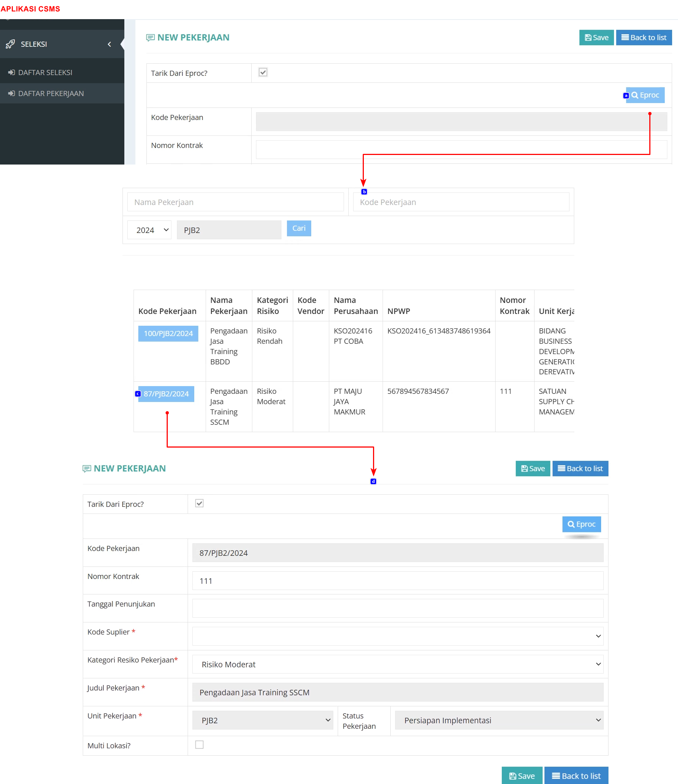Enable the Multi Lokasi checkbox
Viewport: 678px width, 784px height.
click(x=199, y=745)
